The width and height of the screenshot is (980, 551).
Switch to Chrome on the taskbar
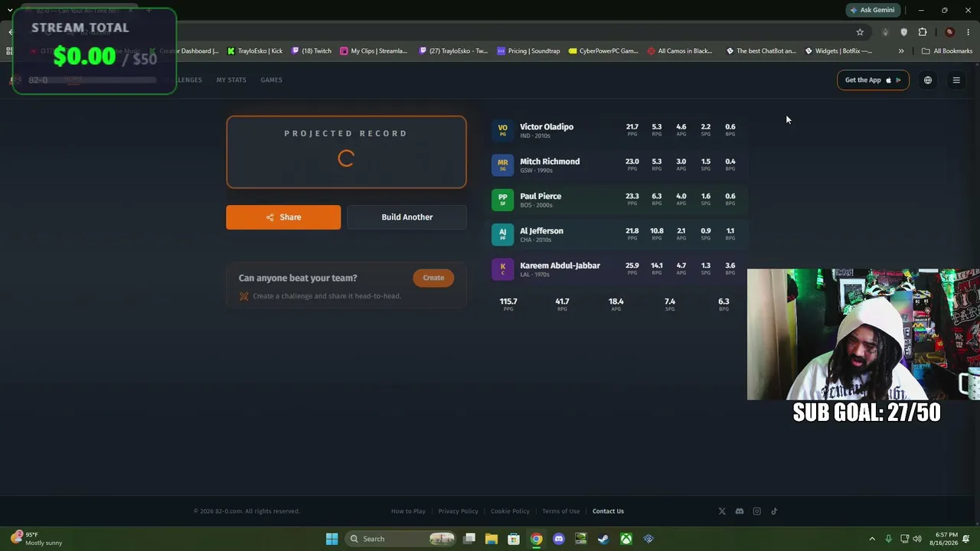point(537,539)
